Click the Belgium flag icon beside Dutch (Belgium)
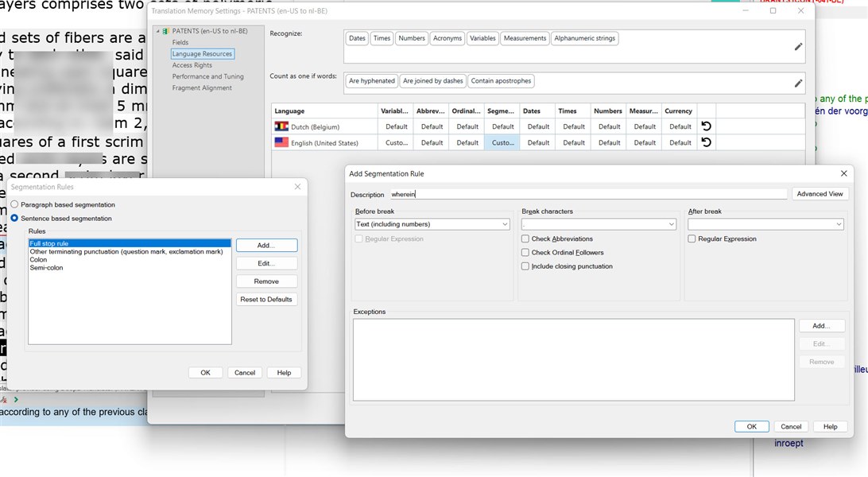The height and width of the screenshot is (477, 868). 281,126
